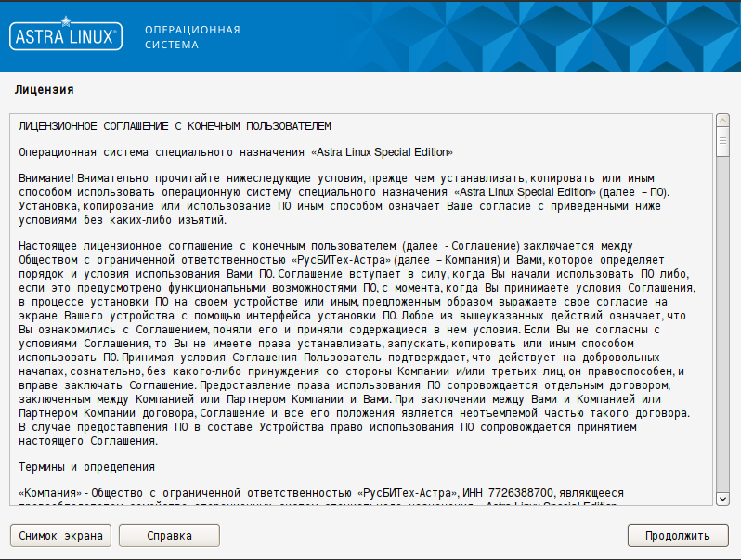The image size is (741, 560).
Task: Click the line starting with Внимание!
Action: pyautogui.click(x=336, y=178)
